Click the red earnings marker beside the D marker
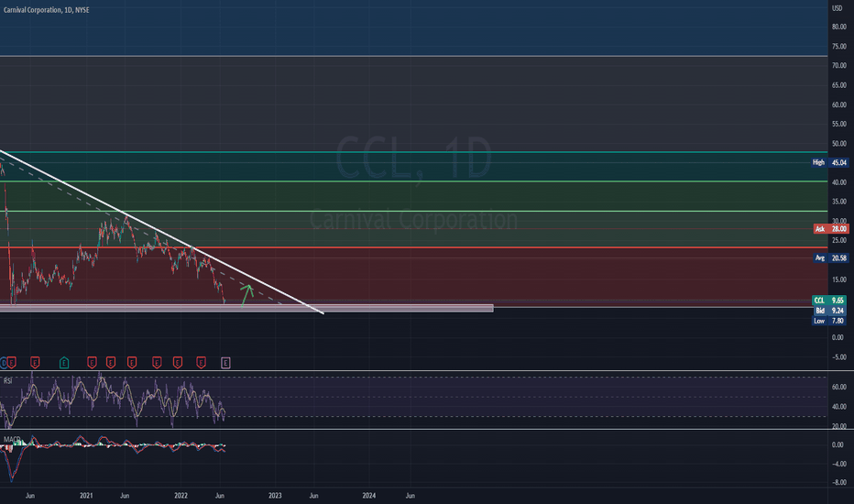 pyautogui.click(x=11, y=362)
